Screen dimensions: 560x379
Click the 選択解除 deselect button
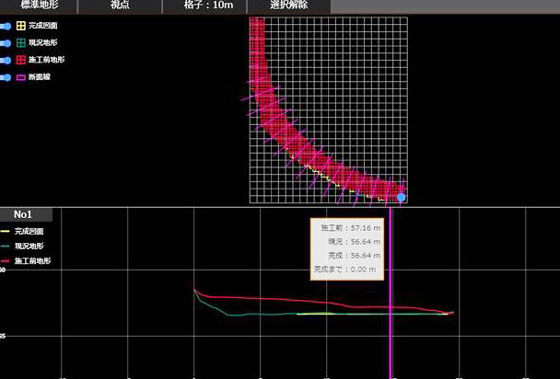289,6
